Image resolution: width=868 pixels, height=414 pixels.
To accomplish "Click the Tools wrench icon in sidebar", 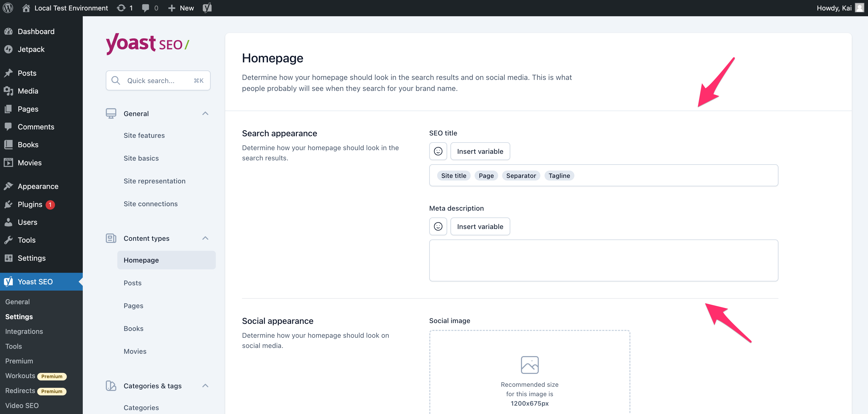I will point(9,240).
